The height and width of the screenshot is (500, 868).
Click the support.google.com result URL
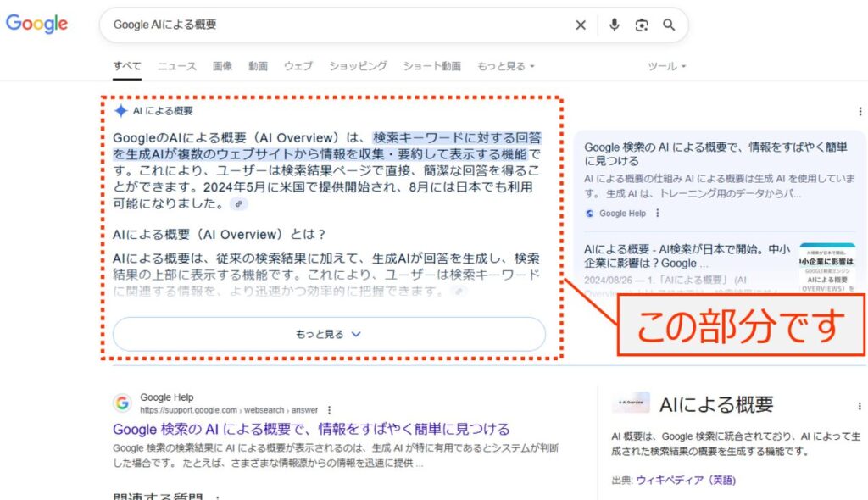[x=229, y=410]
